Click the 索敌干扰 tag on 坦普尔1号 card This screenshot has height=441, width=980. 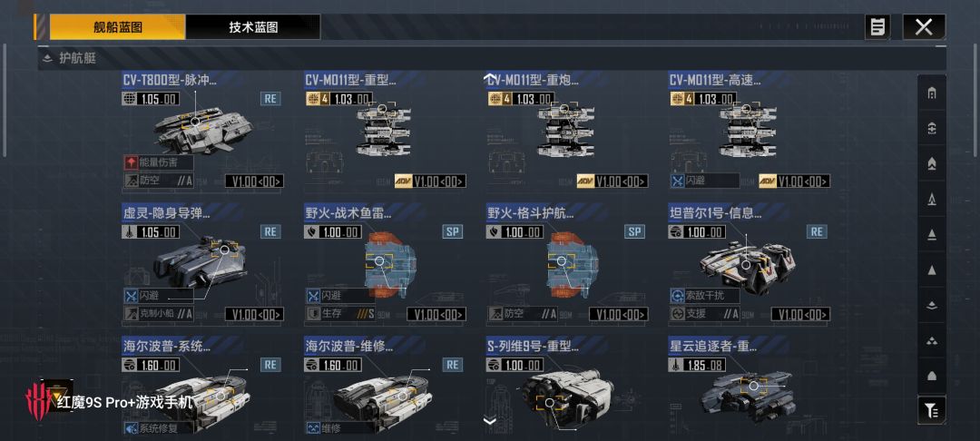click(704, 296)
